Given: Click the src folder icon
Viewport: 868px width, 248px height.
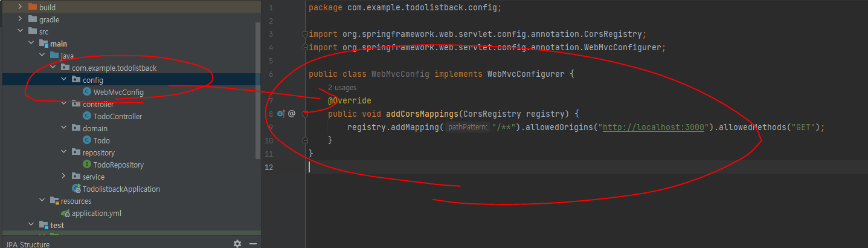Looking at the screenshot, I should [32, 31].
